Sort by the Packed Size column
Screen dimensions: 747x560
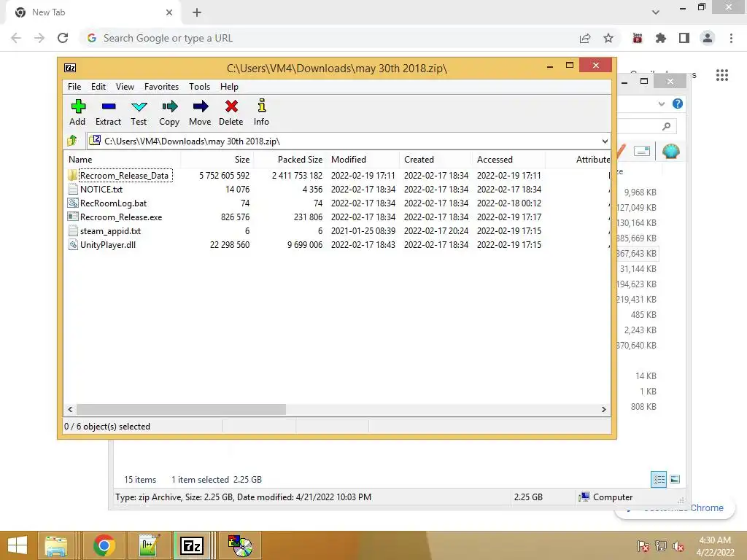(290, 160)
